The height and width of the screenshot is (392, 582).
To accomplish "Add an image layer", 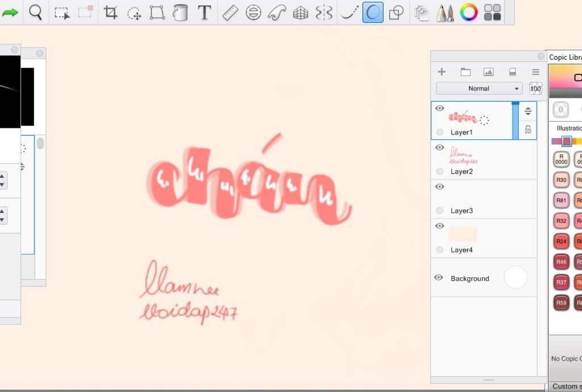I will click(x=488, y=72).
